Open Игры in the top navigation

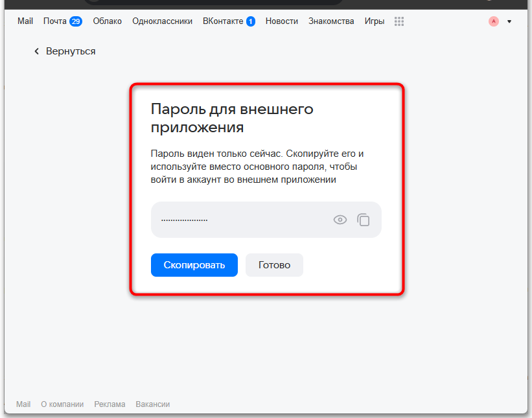point(375,21)
